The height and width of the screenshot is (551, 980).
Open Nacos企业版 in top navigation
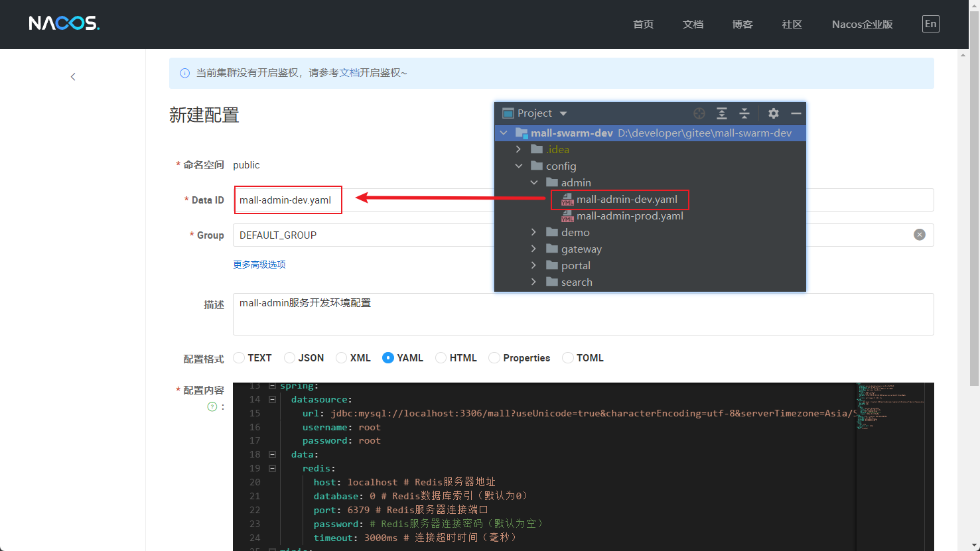click(x=863, y=25)
